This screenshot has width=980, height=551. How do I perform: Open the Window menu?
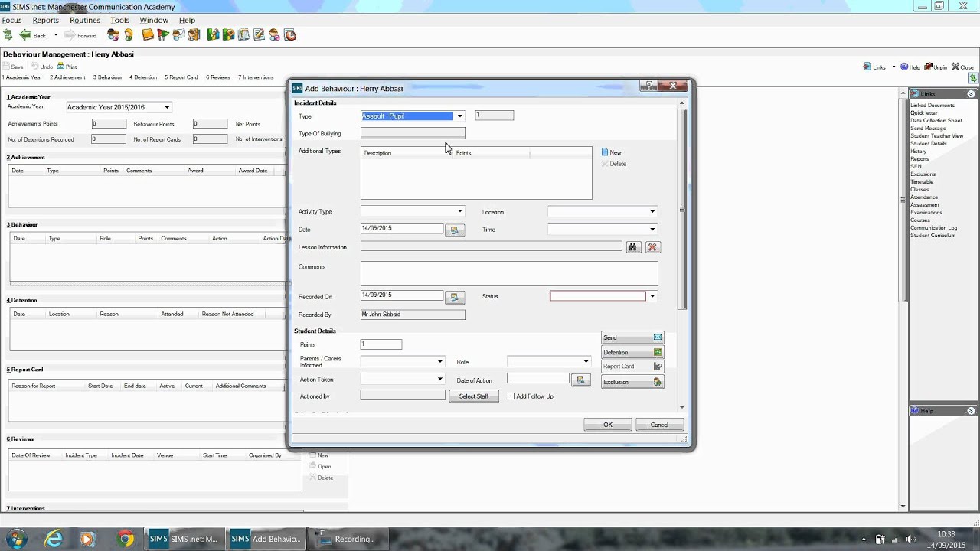click(x=154, y=20)
